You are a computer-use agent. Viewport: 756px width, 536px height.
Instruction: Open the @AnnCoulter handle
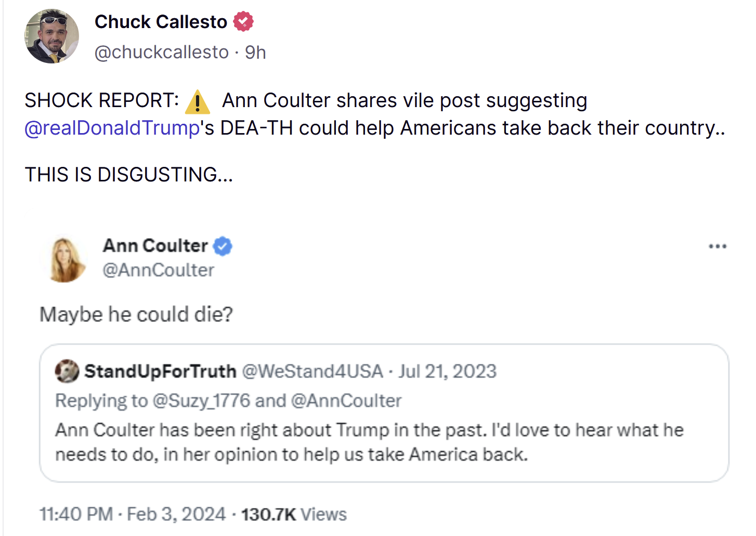159,270
